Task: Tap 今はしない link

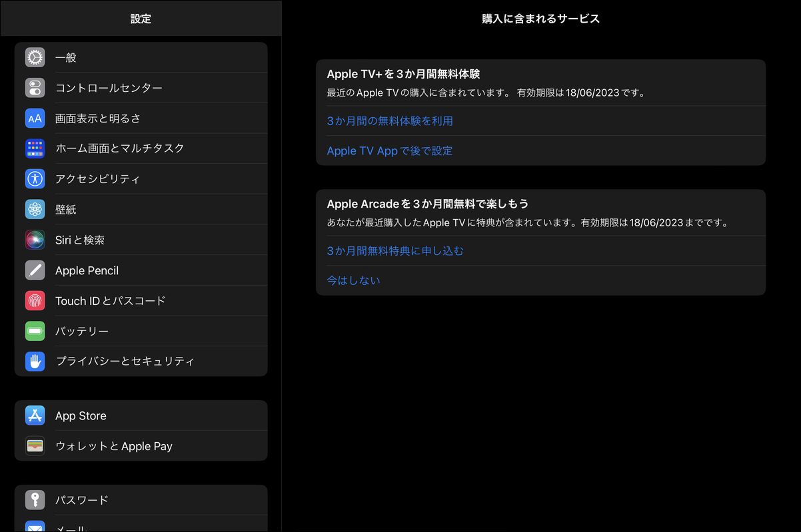Action: (x=354, y=280)
